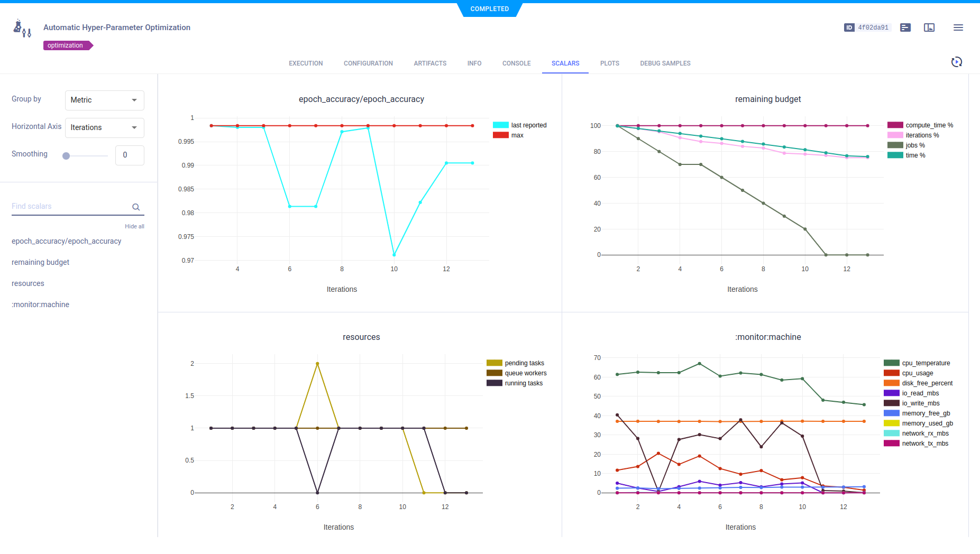The height and width of the screenshot is (554, 980).
Task: Toggle the io_write_mbs legend series
Action: click(912, 403)
